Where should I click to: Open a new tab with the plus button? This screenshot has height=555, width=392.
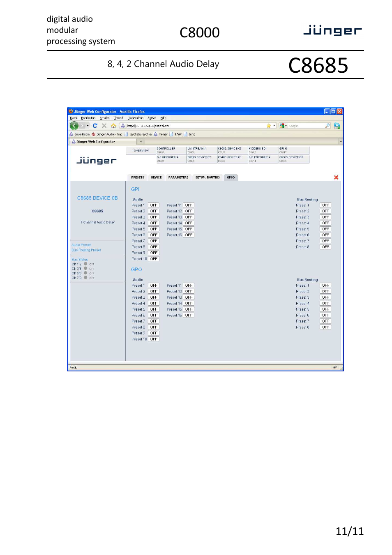[x=141, y=142]
